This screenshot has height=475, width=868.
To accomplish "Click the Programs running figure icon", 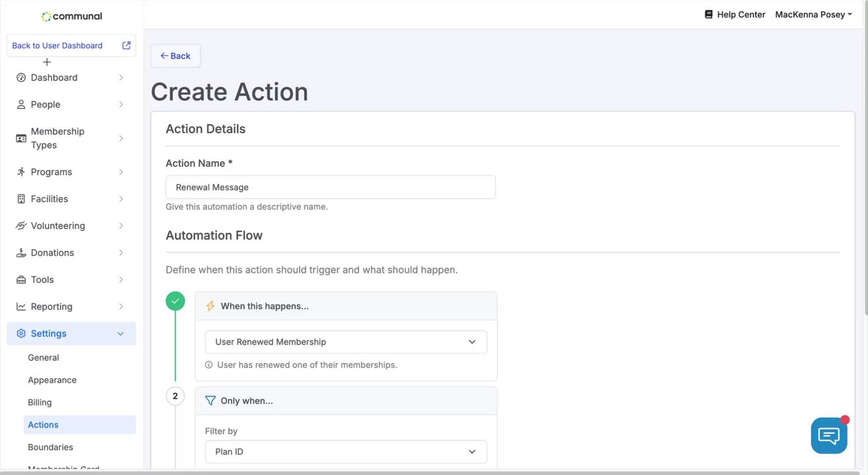I will tap(21, 172).
